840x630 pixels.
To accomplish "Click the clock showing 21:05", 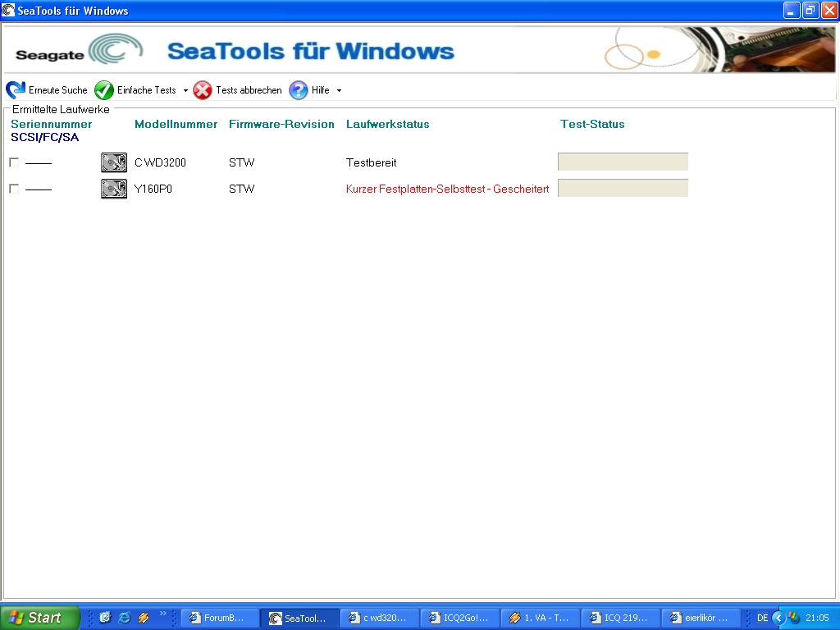I will coord(817,618).
